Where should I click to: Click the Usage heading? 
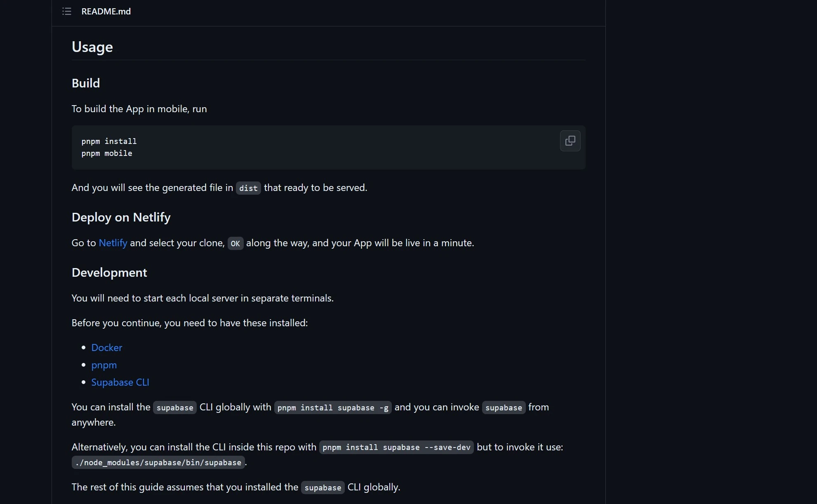click(x=92, y=47)
